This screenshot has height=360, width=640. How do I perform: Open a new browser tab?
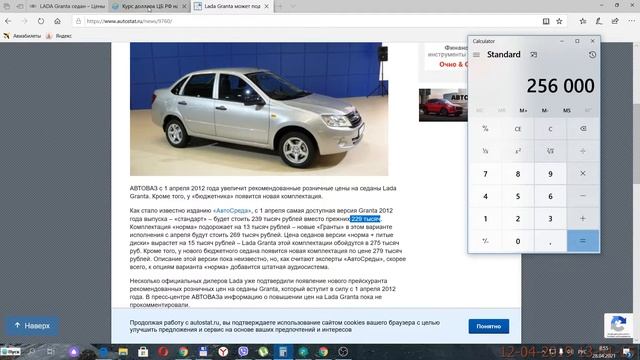pos(280,6)
